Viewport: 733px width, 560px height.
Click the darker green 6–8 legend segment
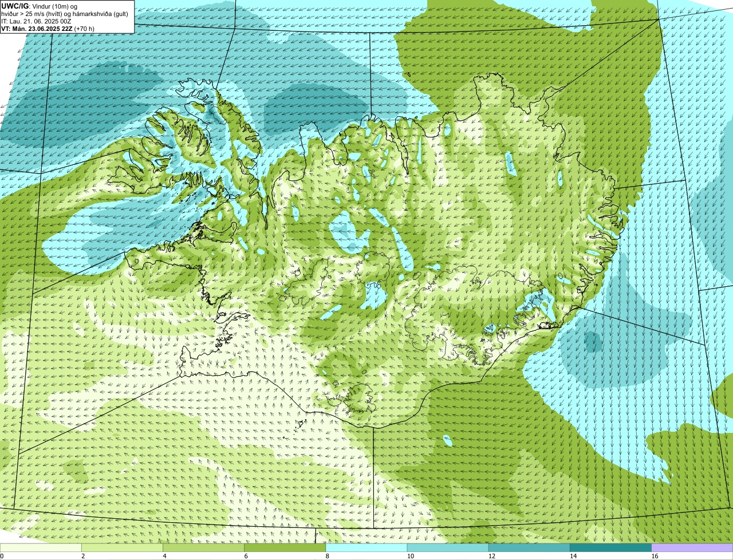(x=285, y=548)
